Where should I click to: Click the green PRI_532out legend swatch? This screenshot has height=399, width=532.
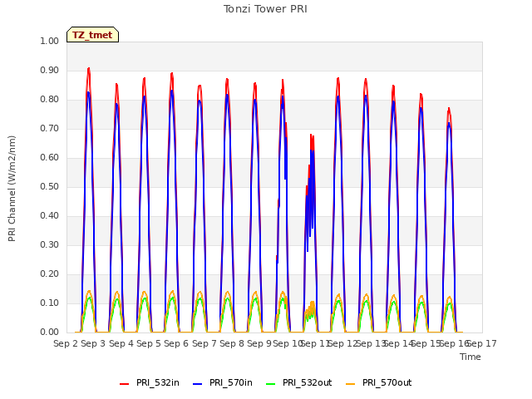coord(271,384)
